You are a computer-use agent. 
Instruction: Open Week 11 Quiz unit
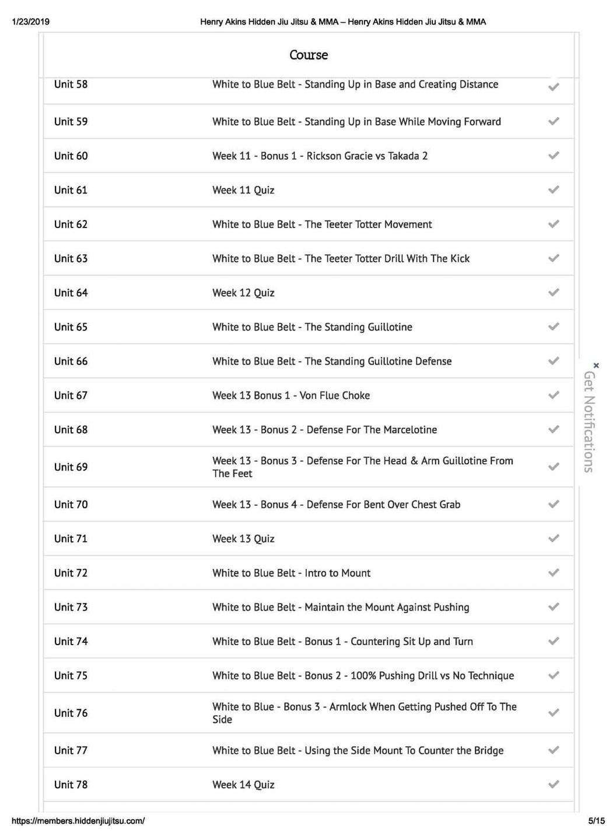click(x=243, y=190)
